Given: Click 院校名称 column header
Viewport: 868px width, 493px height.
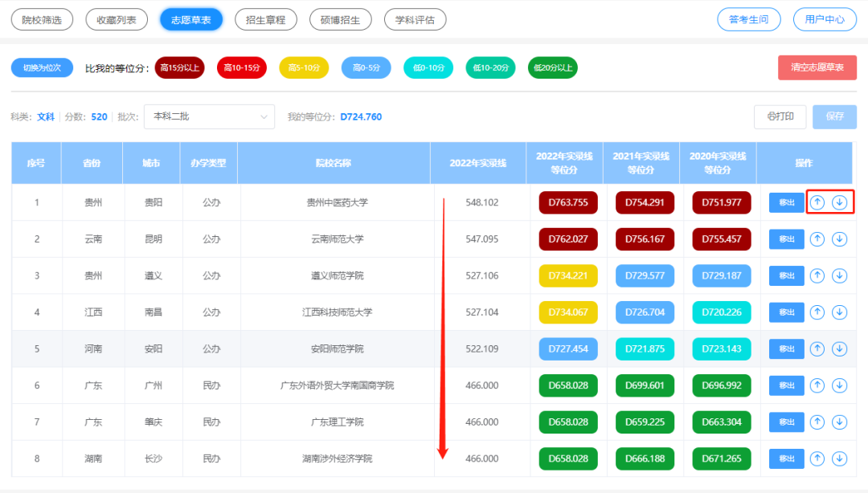Looking at the screenshot, I should tap(334, 163).
